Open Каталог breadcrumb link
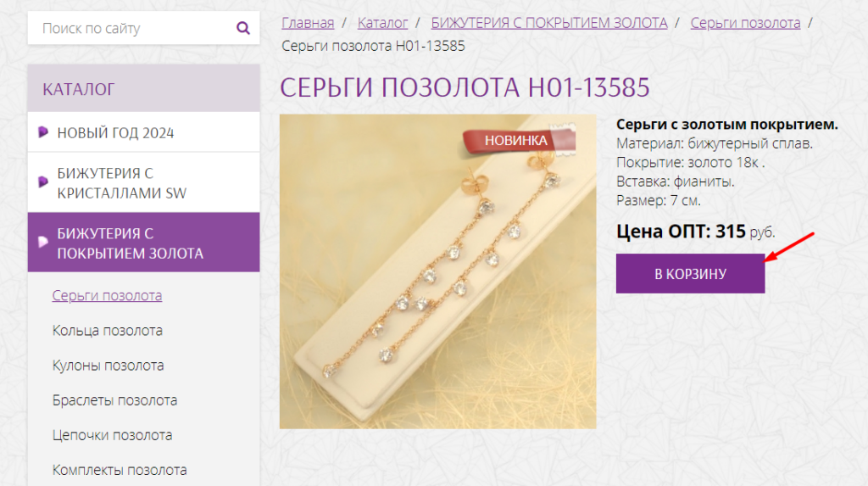This screenshot has width=868, height=486. click(382, 23)
